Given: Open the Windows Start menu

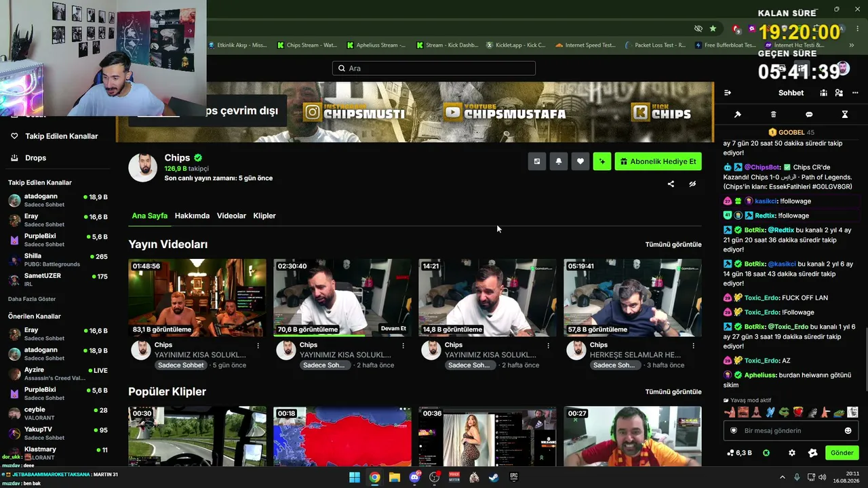Looking at the screenshot, I should point(355,477).
